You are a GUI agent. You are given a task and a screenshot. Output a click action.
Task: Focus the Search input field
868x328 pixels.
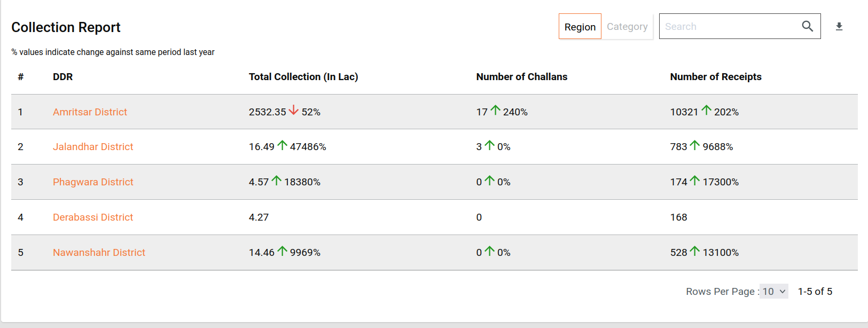(x=729, y=27)
